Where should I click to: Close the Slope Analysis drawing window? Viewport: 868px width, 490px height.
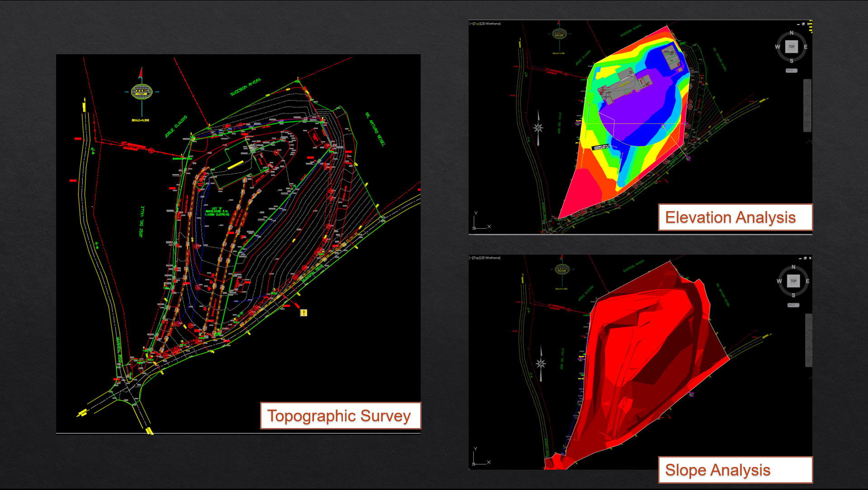810,258
